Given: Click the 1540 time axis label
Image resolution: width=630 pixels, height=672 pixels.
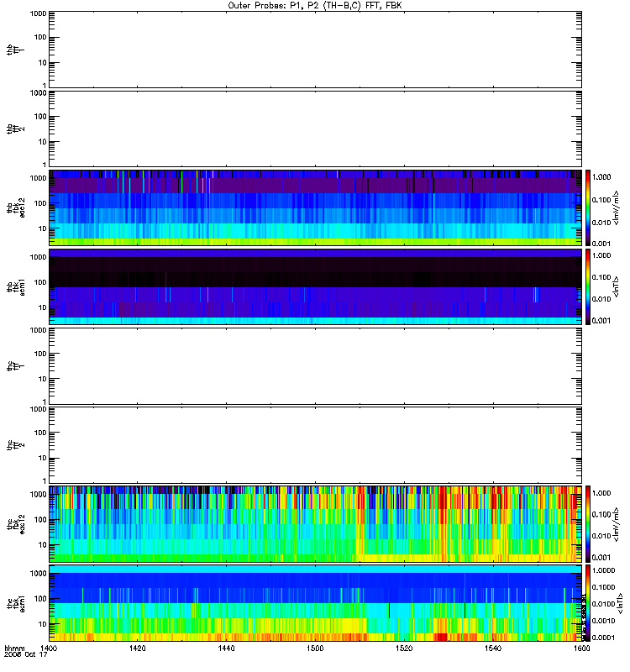Looking at the screenshot, I should (493, 648).
